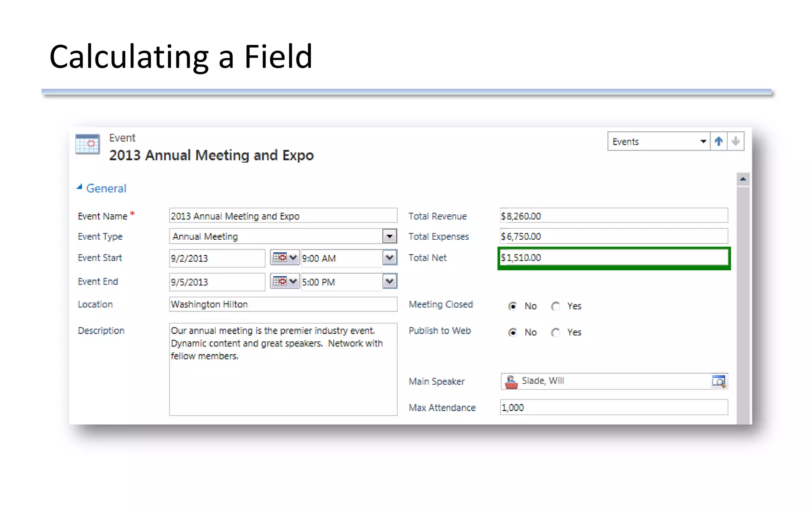The width and height of the screenshot is (812, 508).
Task: Expand the 9:00 AM start time dropdown
Action: pos(389,258)
